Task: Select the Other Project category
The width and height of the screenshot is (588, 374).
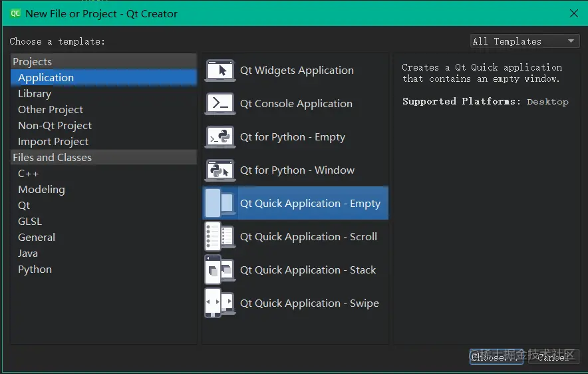Action: click(104, 110)
